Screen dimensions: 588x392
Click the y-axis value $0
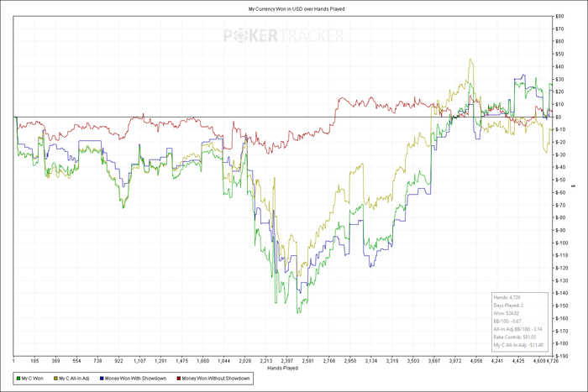pyautogui.click(x=559, y=117)
